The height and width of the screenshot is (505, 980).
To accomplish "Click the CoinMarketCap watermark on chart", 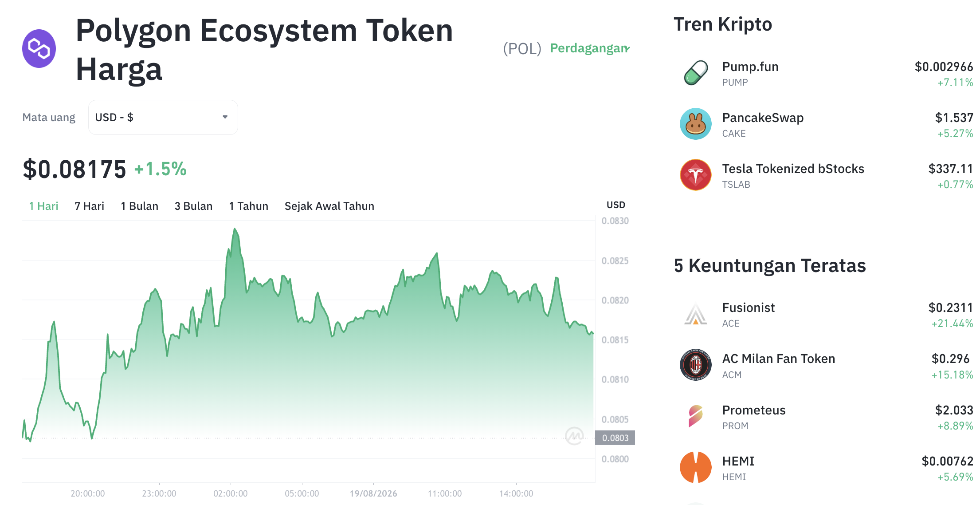I will 574,436.
